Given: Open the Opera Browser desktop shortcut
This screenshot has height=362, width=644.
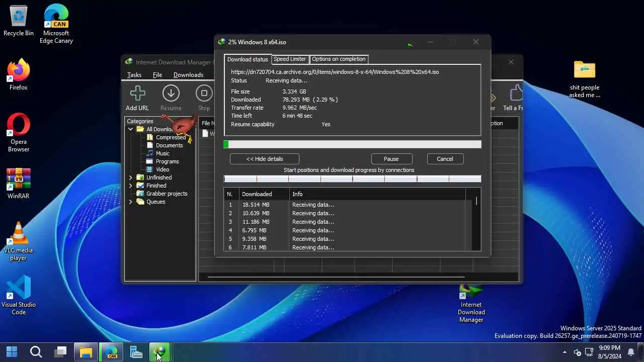Looking at the screenshot, I should [x=19, y=133].
